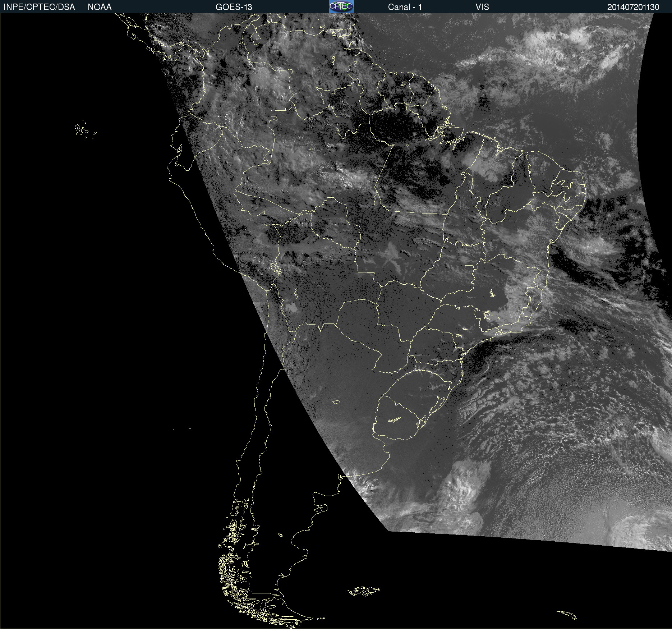Click the NOAA label in the header
This screenshot has width=672, height=629.
point(100,7)
